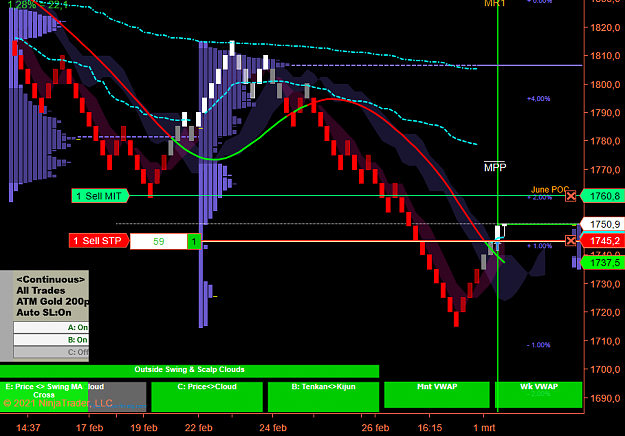Click the '16:15' time label
The image size is (625, 436).
pos(430,428)
